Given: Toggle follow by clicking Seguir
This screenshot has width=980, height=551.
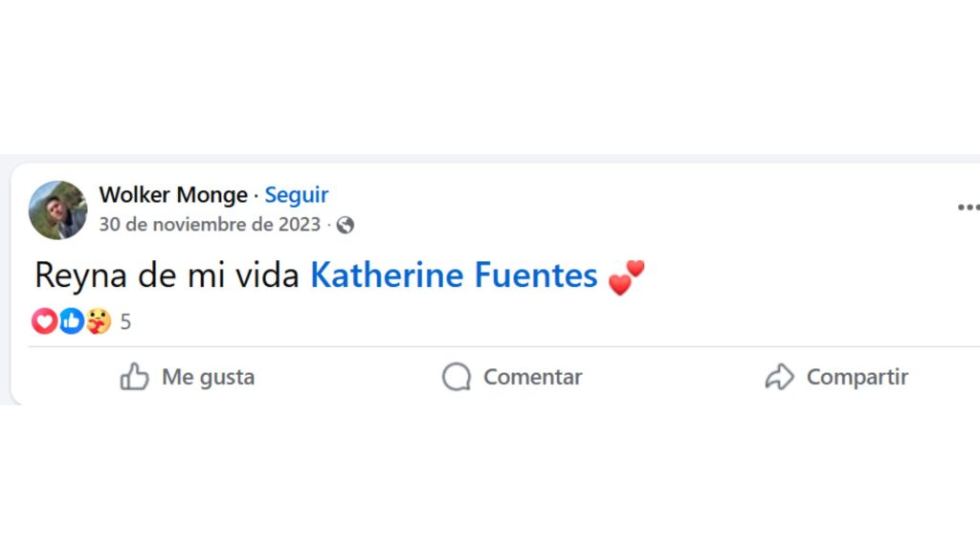Looking at the screenshot, I should click(x=296, y=194).
